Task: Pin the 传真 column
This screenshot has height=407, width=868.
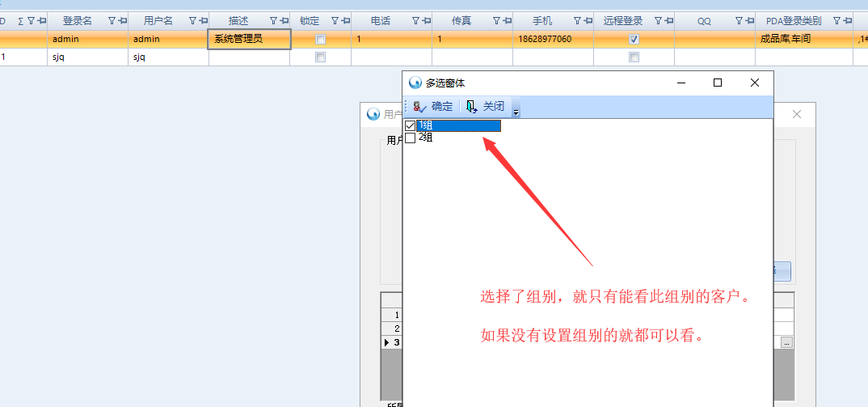Action: 507,21
